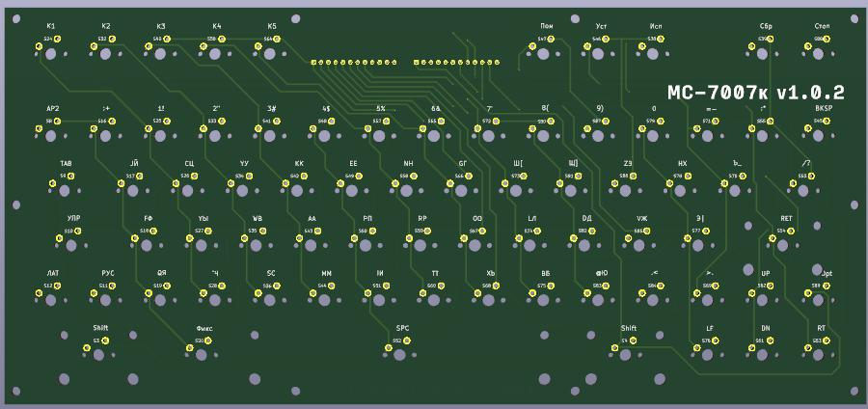
Task: Click the BKSP key switch footprint
Action: [x=822, y=137]
